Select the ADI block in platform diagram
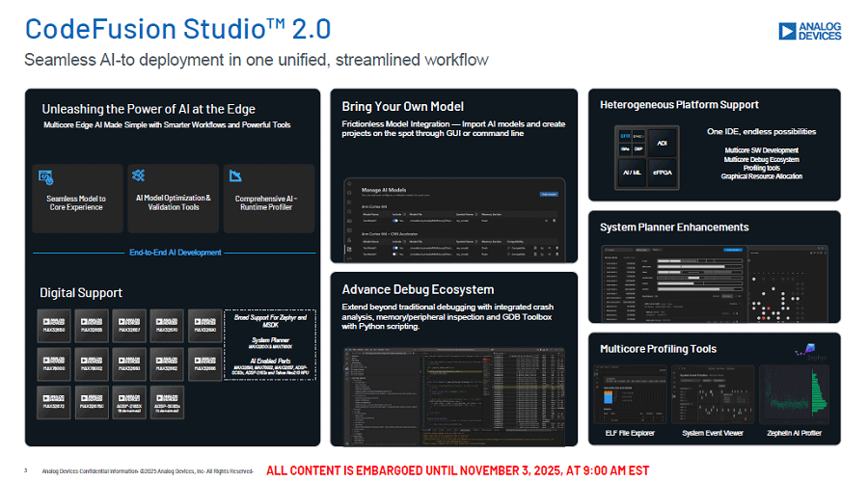 [x=662, y=142]
